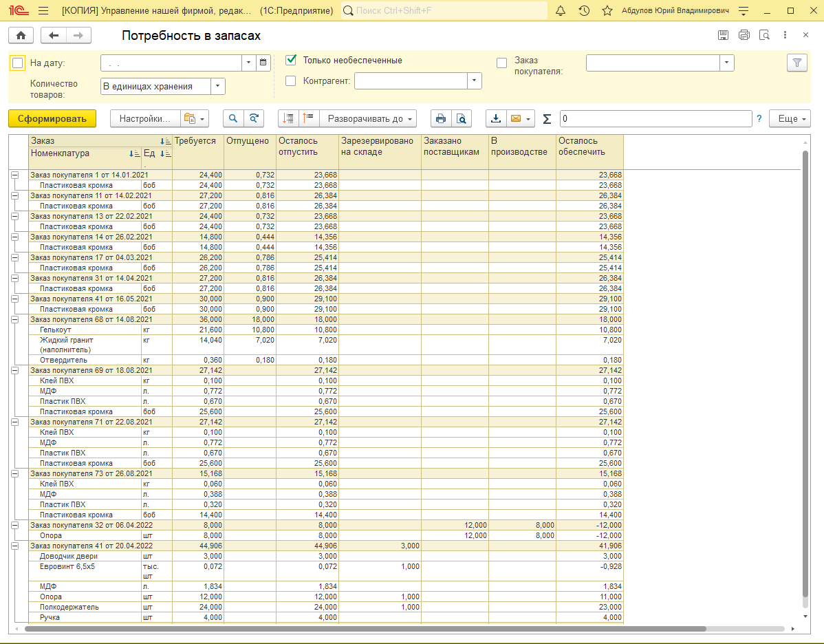
Task: Open three-dot more options menu
Action: click(785, 35)
